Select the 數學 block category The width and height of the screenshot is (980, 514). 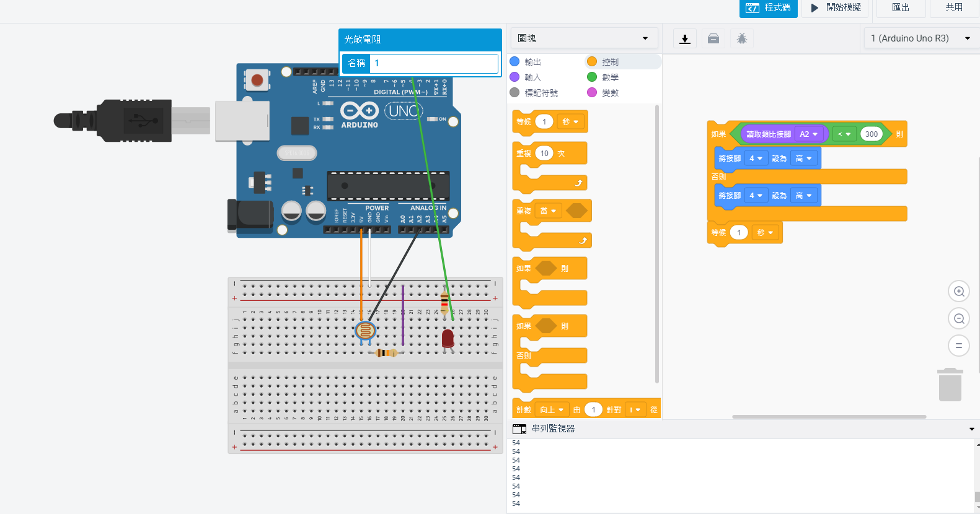click(x=610, y=77)
